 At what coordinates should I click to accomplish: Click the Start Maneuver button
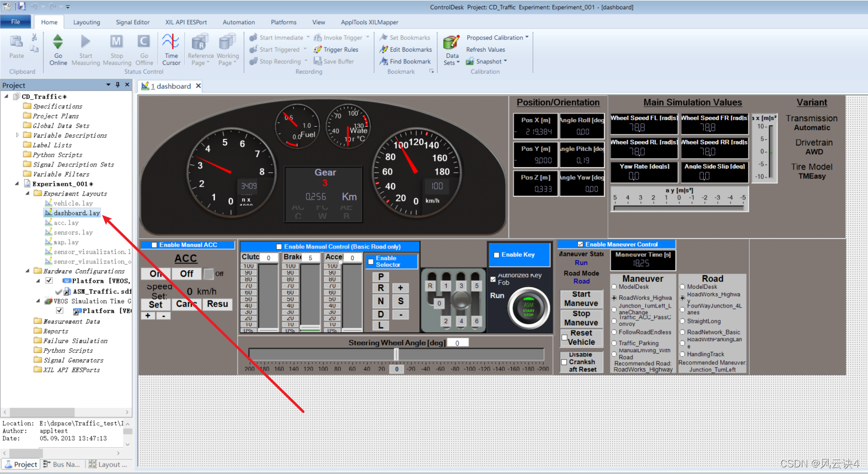coord(581,299)
